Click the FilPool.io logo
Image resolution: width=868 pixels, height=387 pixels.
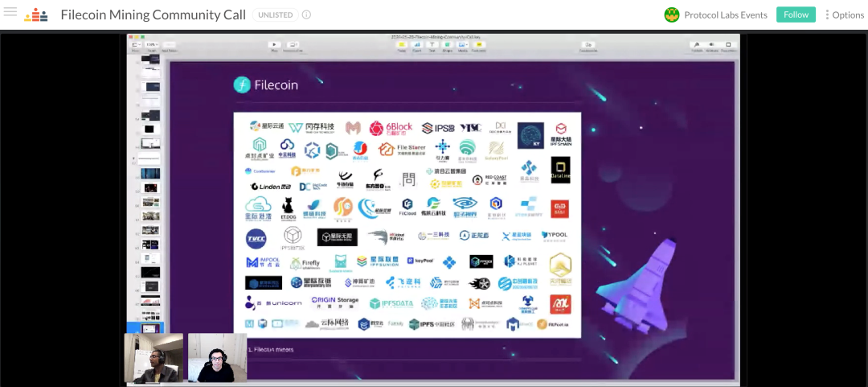pos(552,324)
